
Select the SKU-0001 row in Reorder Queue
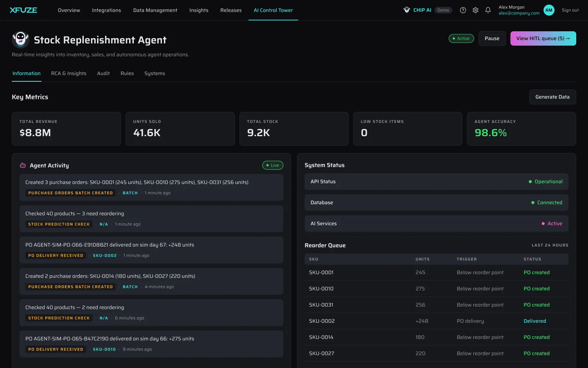point(437,272)
